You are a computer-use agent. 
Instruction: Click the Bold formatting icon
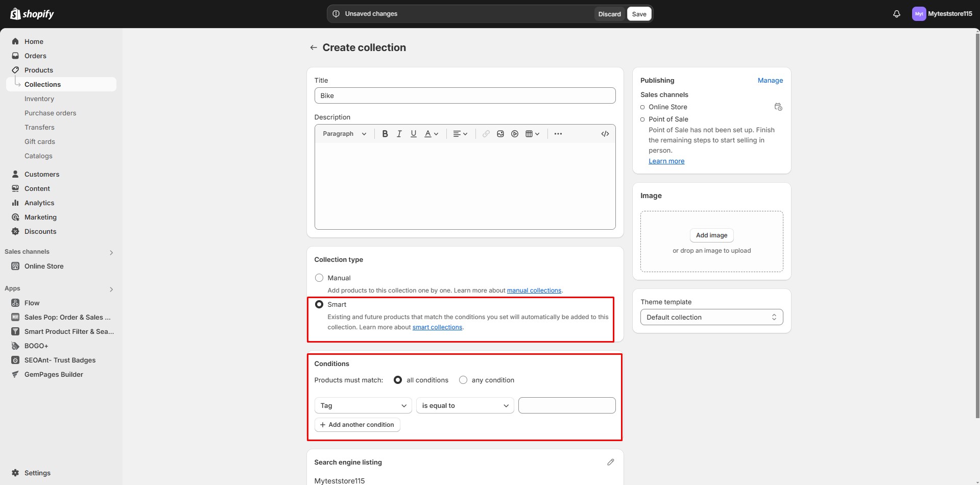click(385, 134)
